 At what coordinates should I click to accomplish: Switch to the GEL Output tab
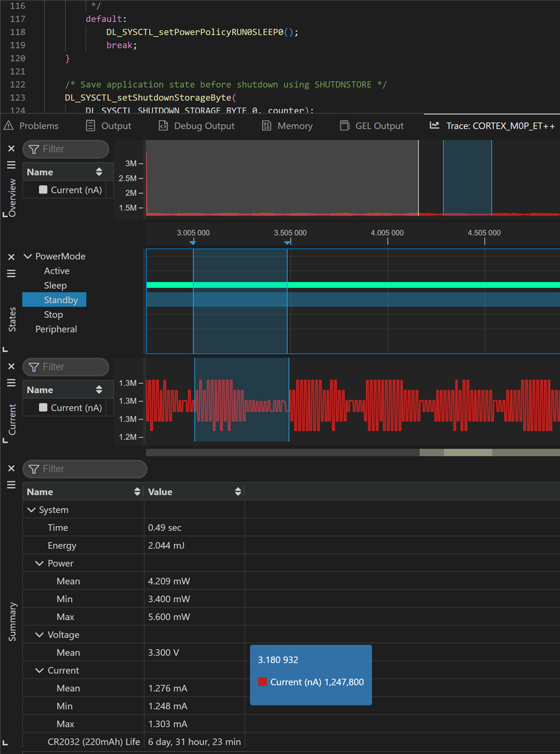coord(372,126)
